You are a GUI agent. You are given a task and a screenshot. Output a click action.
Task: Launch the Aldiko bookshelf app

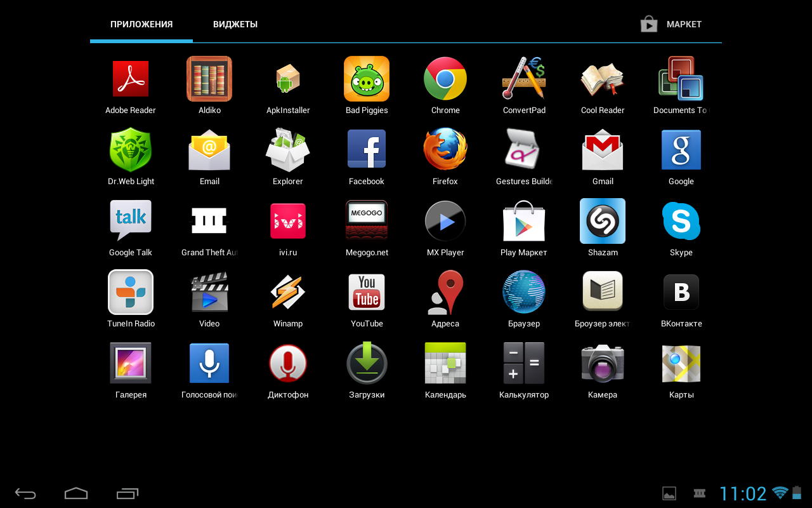click(209, 79)
